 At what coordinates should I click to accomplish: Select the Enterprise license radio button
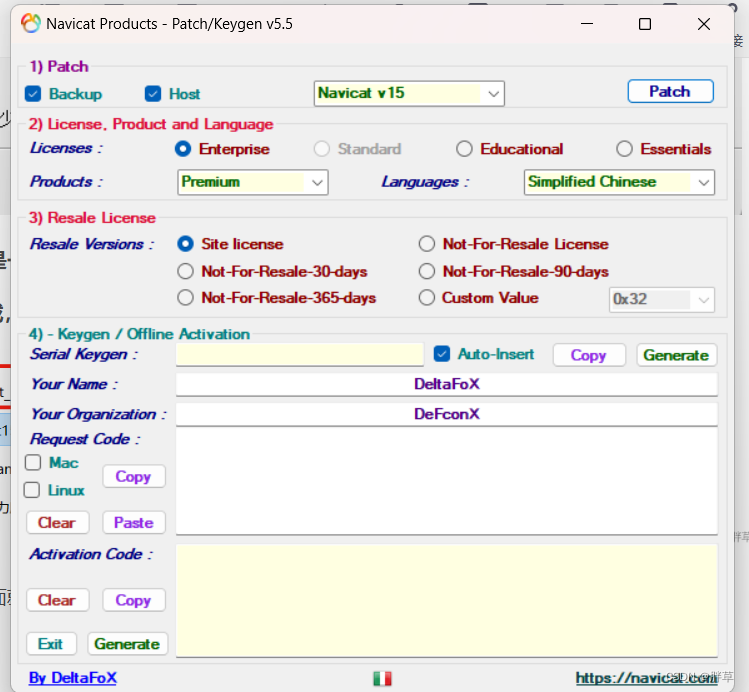[x=183, y=149]
